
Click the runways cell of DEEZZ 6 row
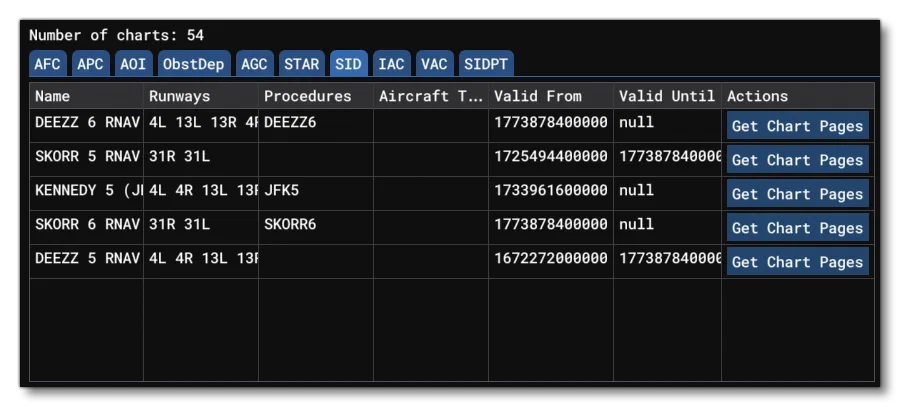201,126
